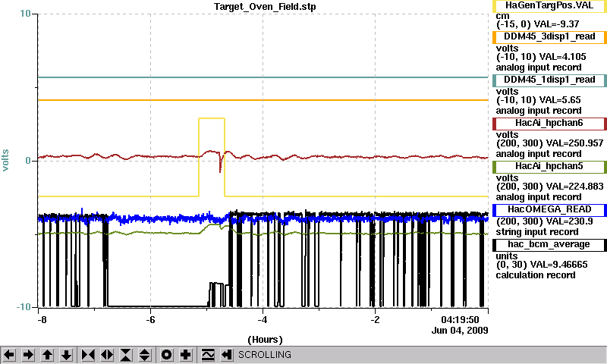Select the HacAi_hpchan5 legend entry
Viewport: 607px width, 364px height.
549,167
